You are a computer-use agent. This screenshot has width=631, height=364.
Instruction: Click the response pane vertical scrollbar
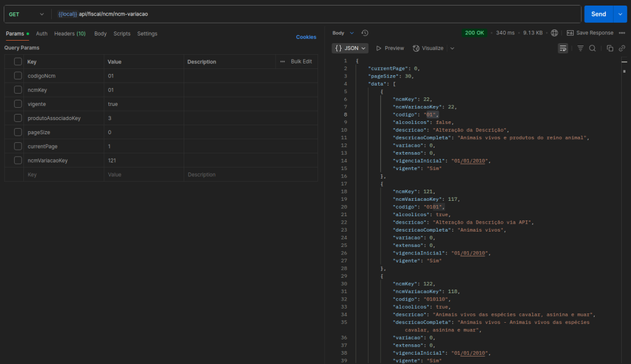pos(624,209)
